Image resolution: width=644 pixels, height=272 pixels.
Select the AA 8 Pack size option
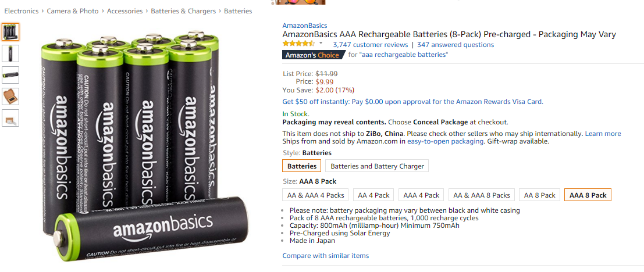coord(540,195)
